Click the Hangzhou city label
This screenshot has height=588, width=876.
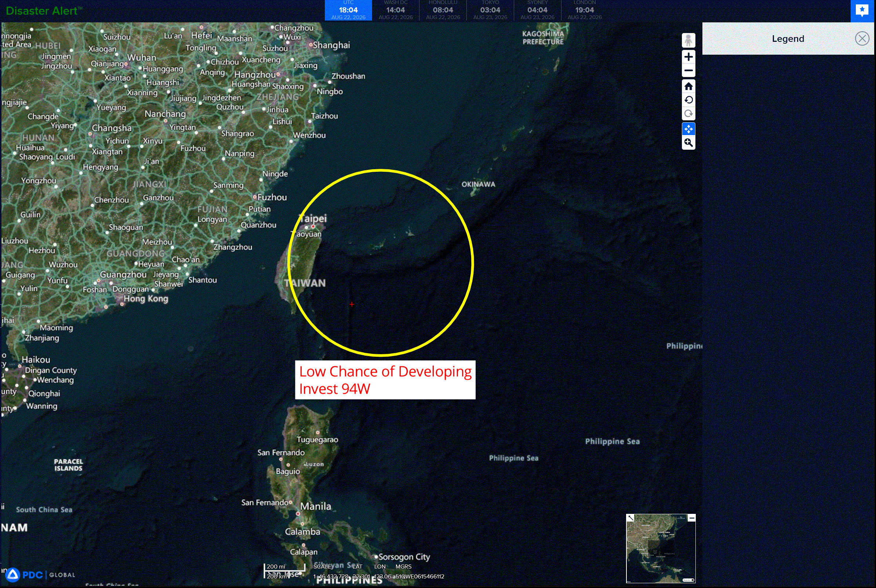[255, 75]
